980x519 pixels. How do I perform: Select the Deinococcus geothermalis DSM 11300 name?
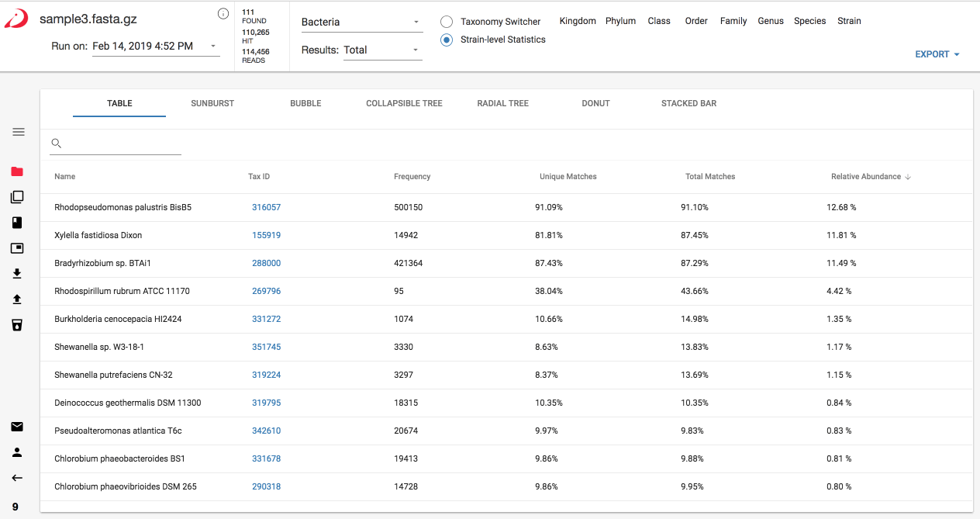128,403
